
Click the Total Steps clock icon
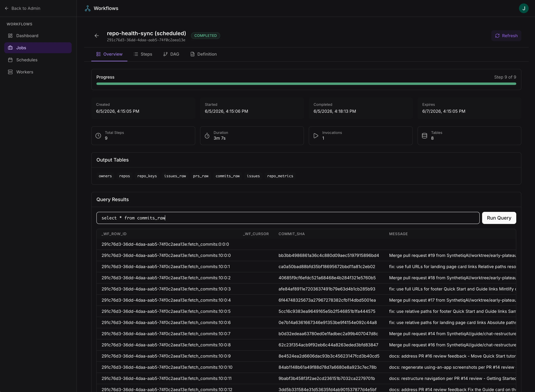pyautogui.click(x=98, y=136)
